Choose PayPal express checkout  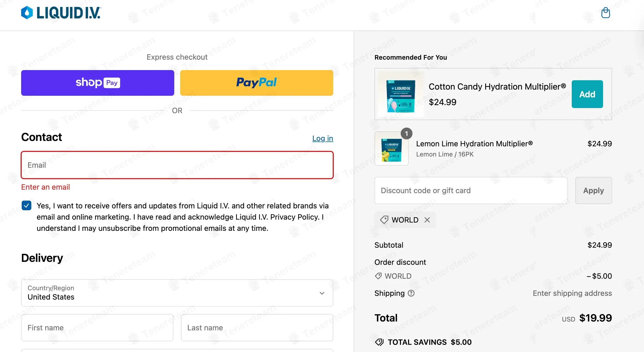tap(256, 83)
